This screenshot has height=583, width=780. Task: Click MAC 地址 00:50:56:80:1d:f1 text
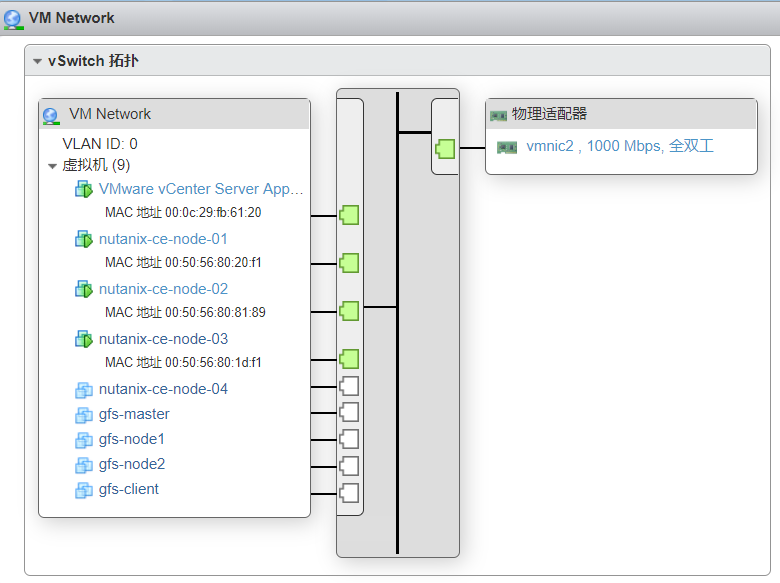tap(183, 362)
